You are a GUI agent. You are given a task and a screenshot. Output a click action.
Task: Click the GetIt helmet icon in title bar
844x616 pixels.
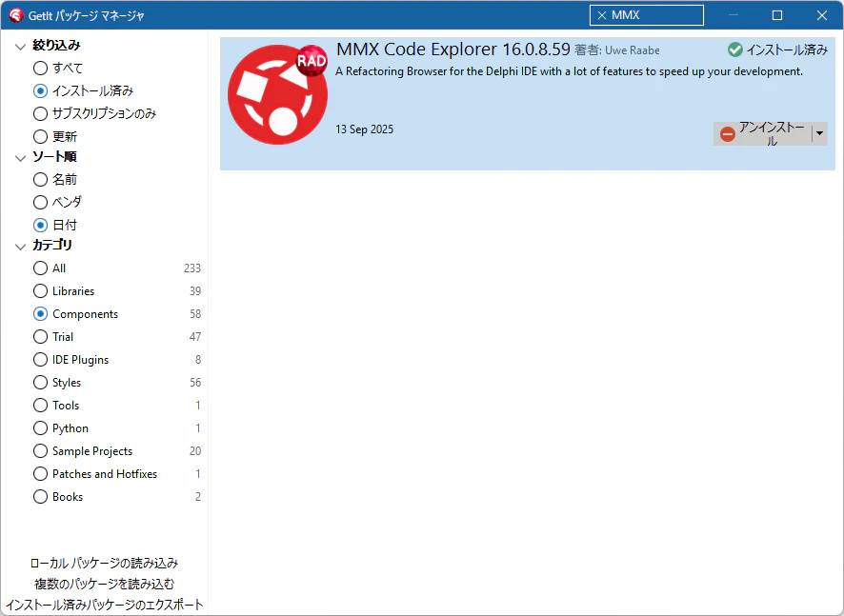tap(15, 15)
